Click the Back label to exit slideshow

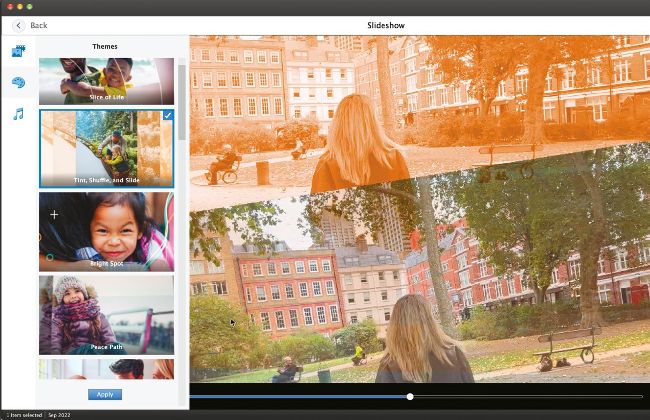(39, 25)
